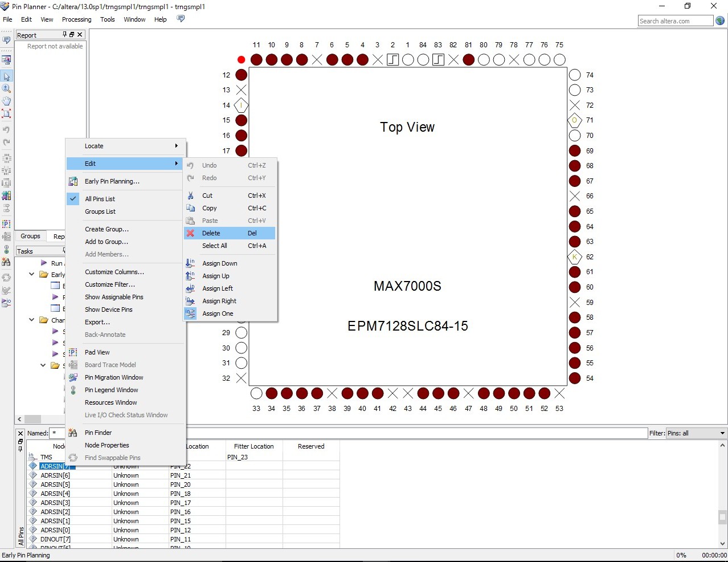This screenshot has height=562, width=728.
Task: Click package pin 81 on chip
Action: 469,59
